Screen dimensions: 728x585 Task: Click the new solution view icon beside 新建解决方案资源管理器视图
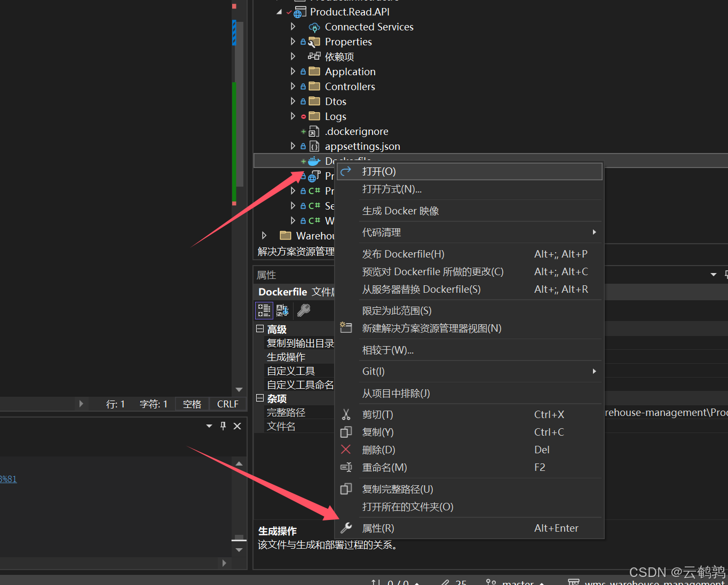[346, 328]
